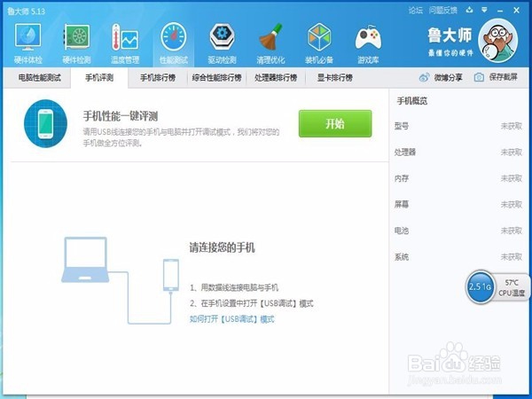Click the green 开始 start button
The width and height of the screenshot is (532, 399).
[x=335, y=123]
